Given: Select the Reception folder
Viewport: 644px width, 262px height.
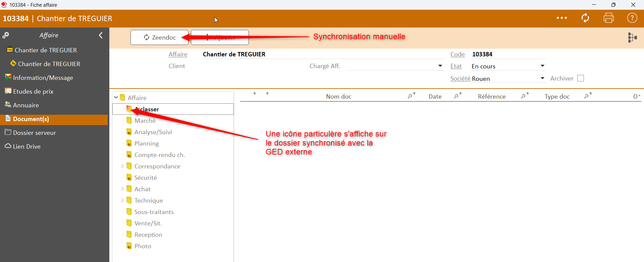Looking at the screenshot, I should tap(148, 235).
